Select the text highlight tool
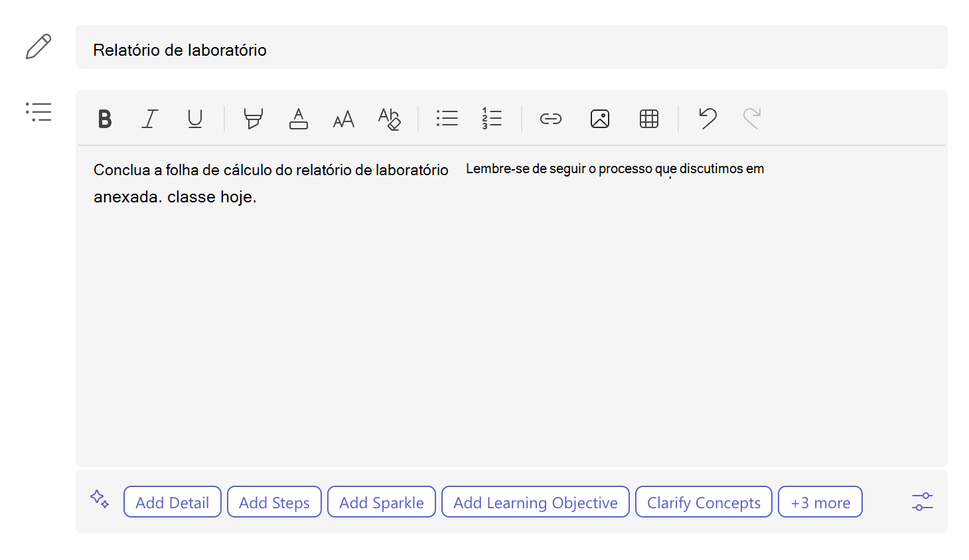The height and width of the screenshot is (560, 969). click(x=253, y=119)
